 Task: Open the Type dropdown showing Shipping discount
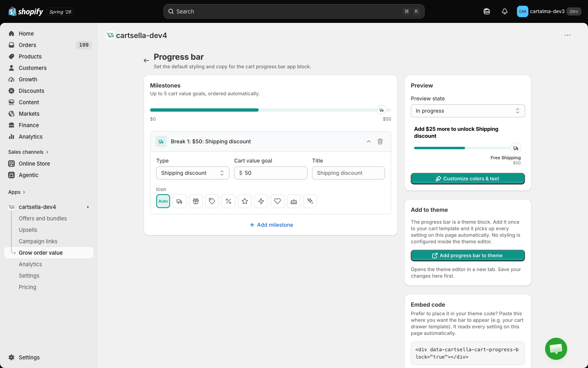[x=193, y=173]
